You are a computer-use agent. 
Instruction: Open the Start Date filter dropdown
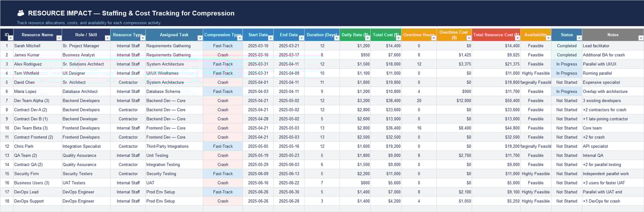tap(270, 38)
